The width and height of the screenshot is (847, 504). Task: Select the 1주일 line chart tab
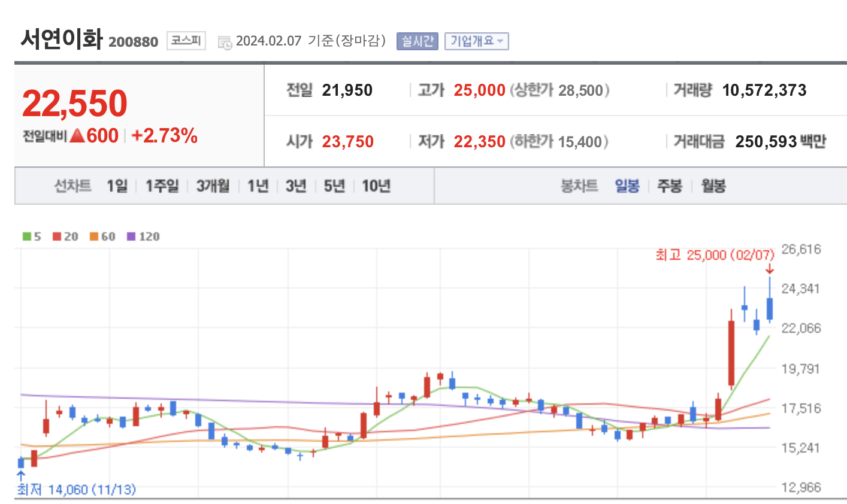162,186
